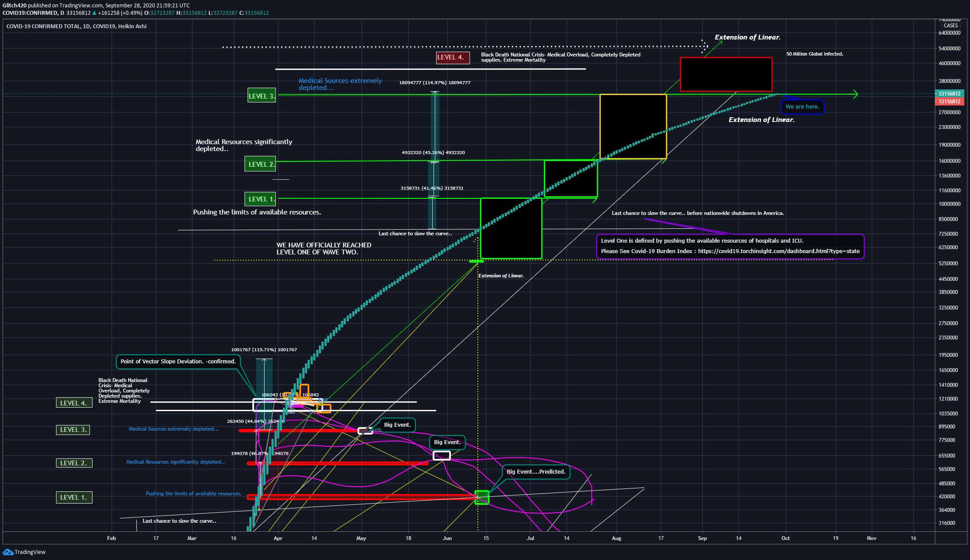This screenshot has width=970, height=560.
Task: Click the 'COVID-19 CONFIRMED TOTAL, 1D' chart title
Action: tap(76, 26)
